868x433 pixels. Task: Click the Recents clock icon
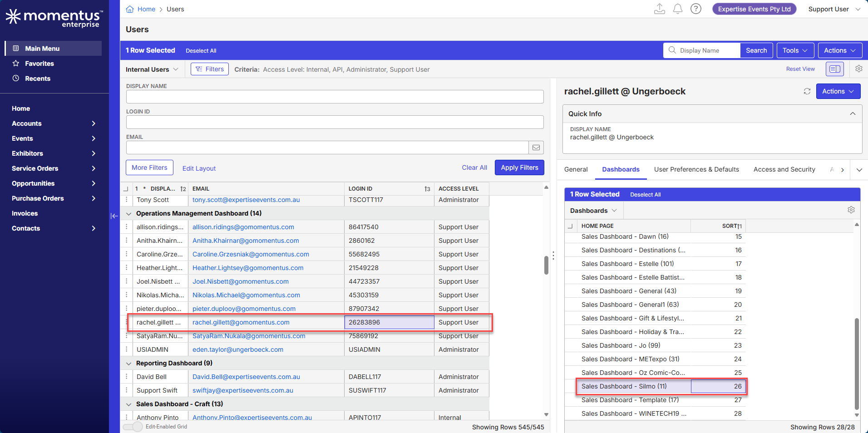[x=16, y=79]
